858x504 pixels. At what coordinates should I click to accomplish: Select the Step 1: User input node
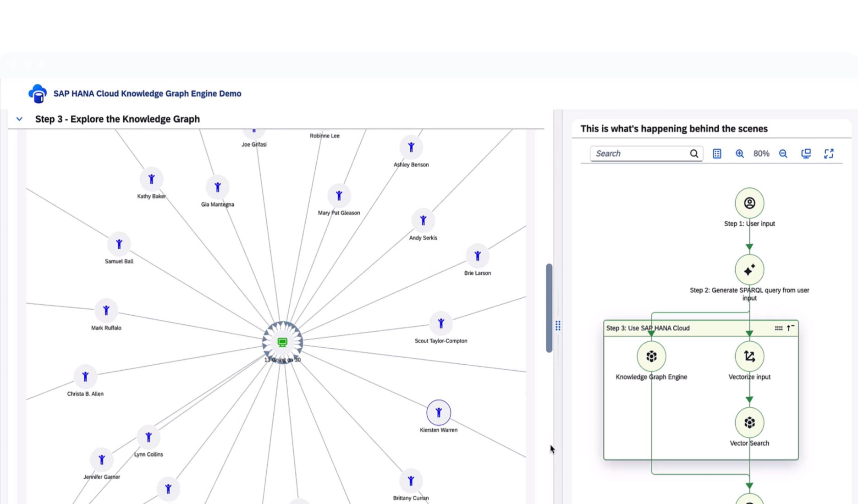click(749, 203)
